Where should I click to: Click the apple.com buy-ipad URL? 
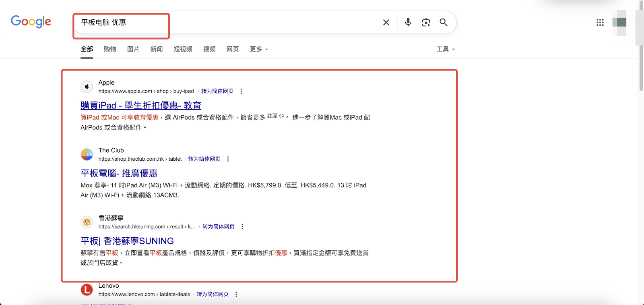pos(146,91)
